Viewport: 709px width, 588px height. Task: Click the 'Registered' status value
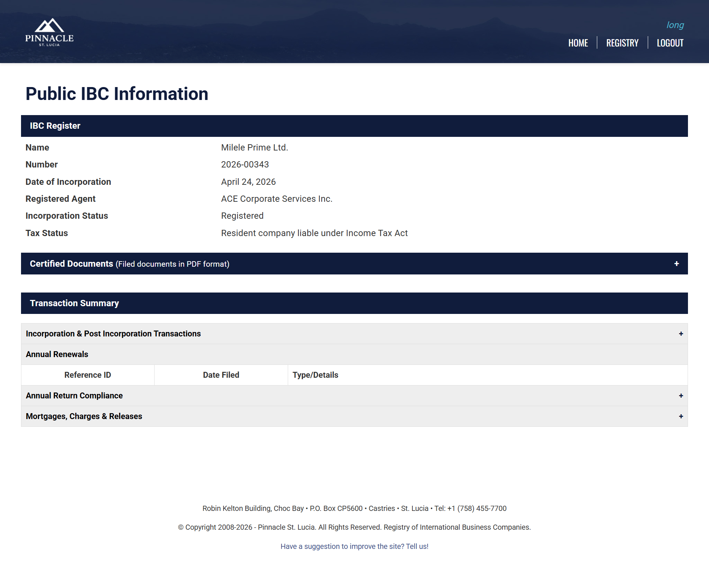tap(242, 216)
